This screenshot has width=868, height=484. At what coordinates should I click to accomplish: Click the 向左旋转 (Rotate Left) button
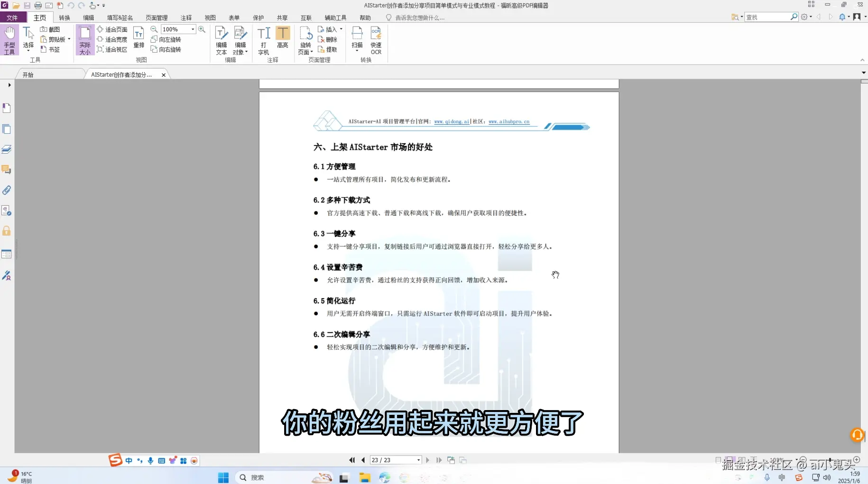coord(166,39)
